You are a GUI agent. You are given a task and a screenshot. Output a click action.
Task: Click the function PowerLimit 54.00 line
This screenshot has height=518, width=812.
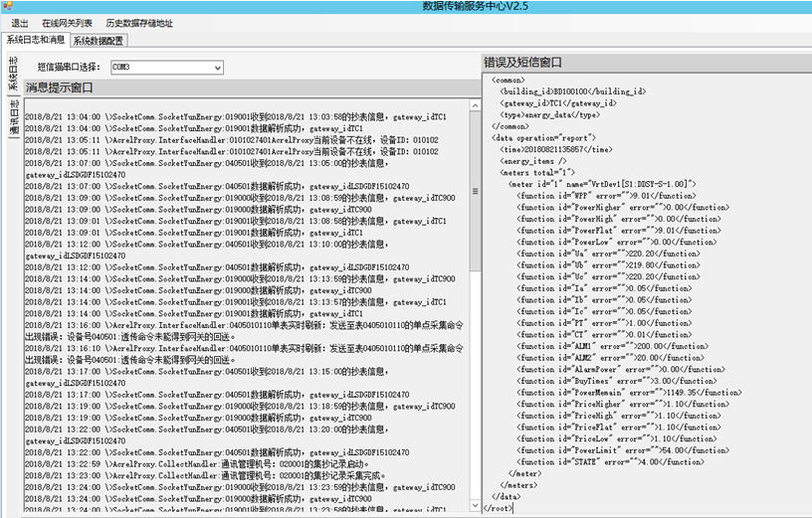click(x=623, y=450)
